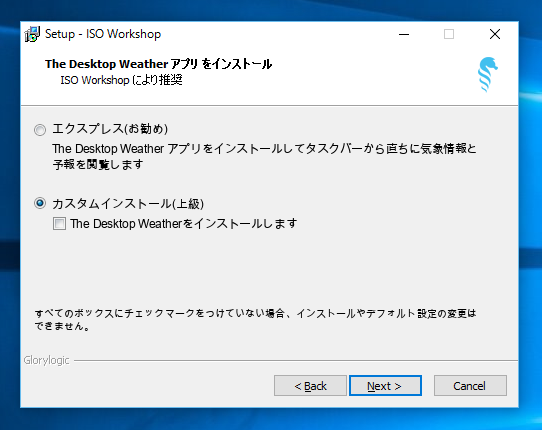Screen dimensions: 542x430
Task: Click the エクスプレス description paragraph text
Action: (264, 156)
